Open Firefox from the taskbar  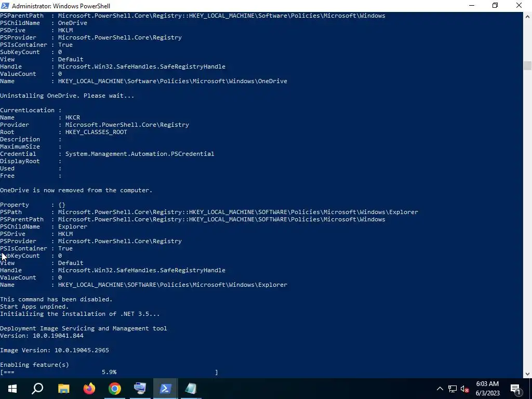pyautogui.click(x=89, y=389)
